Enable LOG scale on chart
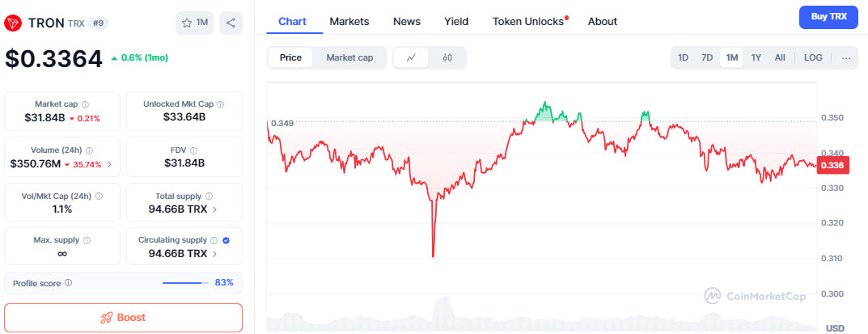This screenshot has height=334, width=868. coord(813,58)
